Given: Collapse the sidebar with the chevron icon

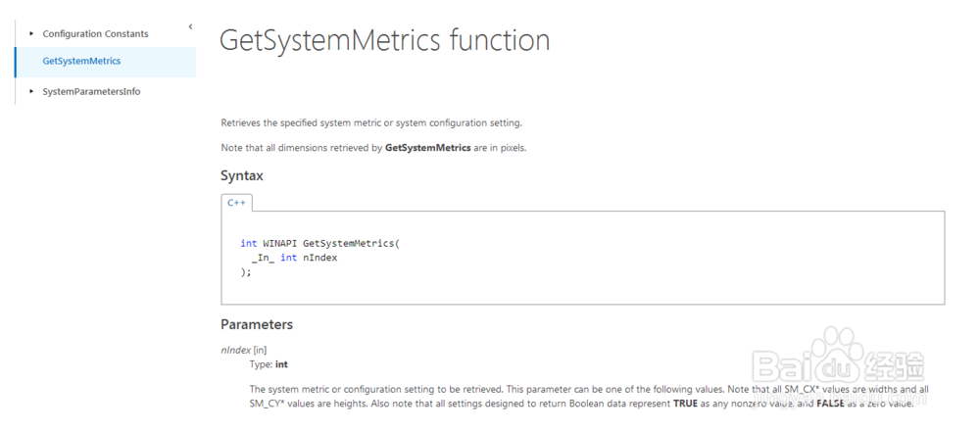Looking at the screenshot, I should 190,26.
